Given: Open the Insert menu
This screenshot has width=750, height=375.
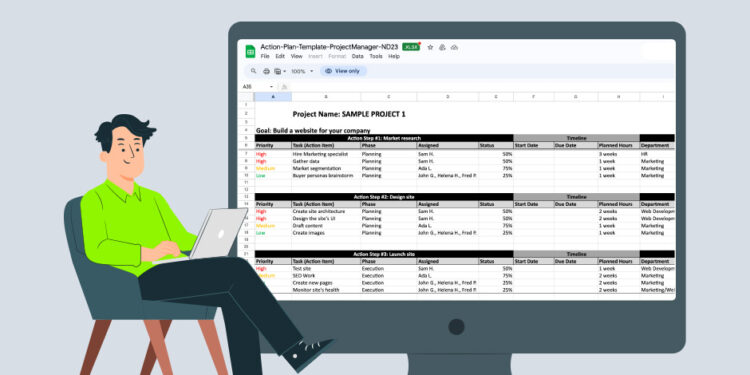Looking at the screenshot, I should coord(316,56).
